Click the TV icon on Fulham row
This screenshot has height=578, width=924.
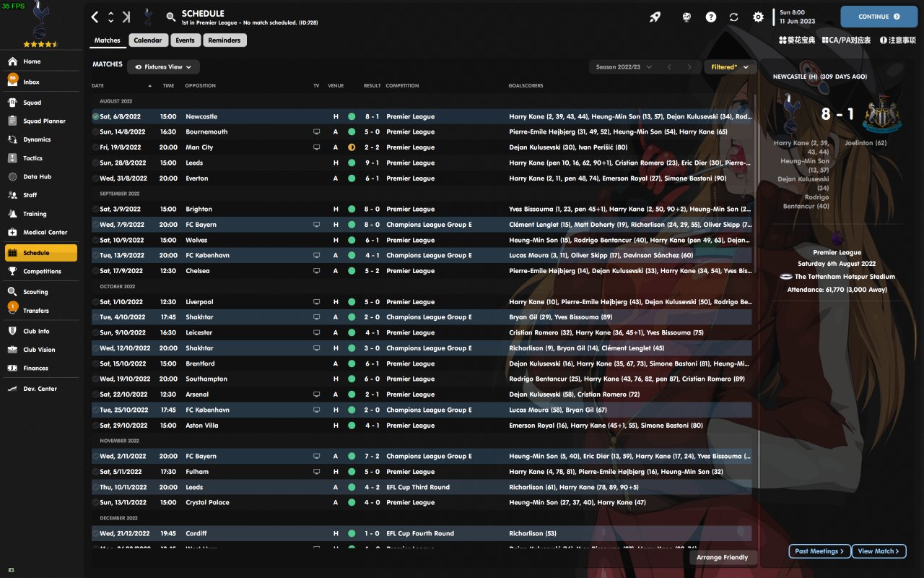pyautogui.click(x=316, y=472)
